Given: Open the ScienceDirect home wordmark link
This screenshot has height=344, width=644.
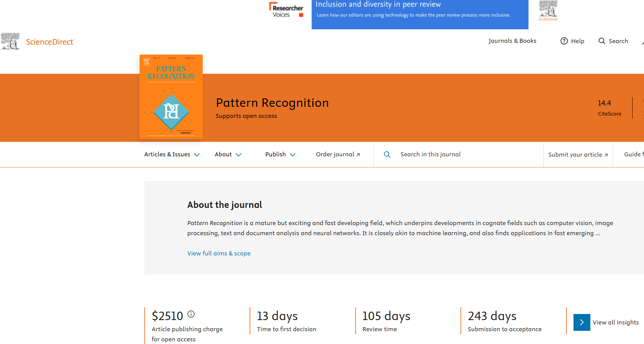Looking at the screenshot, I should 50,42.
